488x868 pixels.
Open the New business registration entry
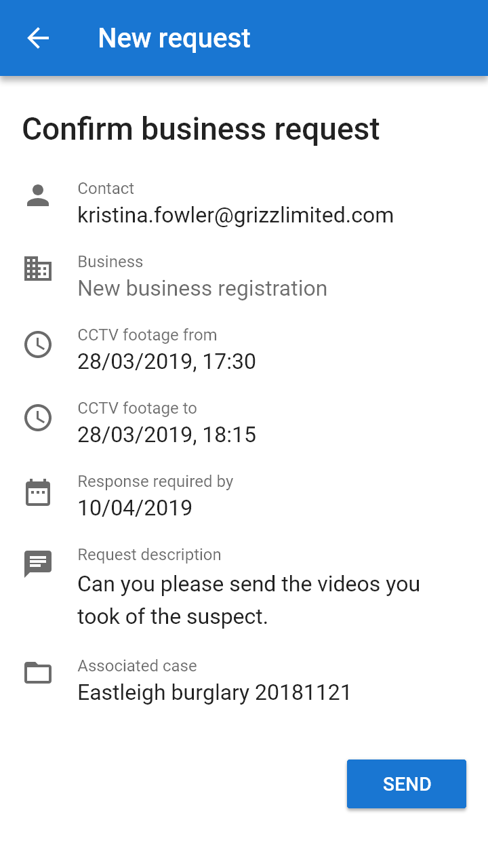(201, 288)
